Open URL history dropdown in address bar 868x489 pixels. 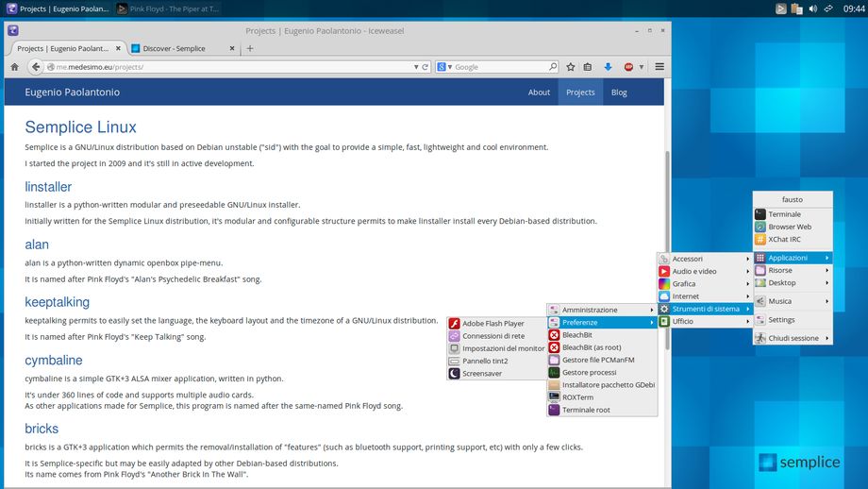click(415, 67)
